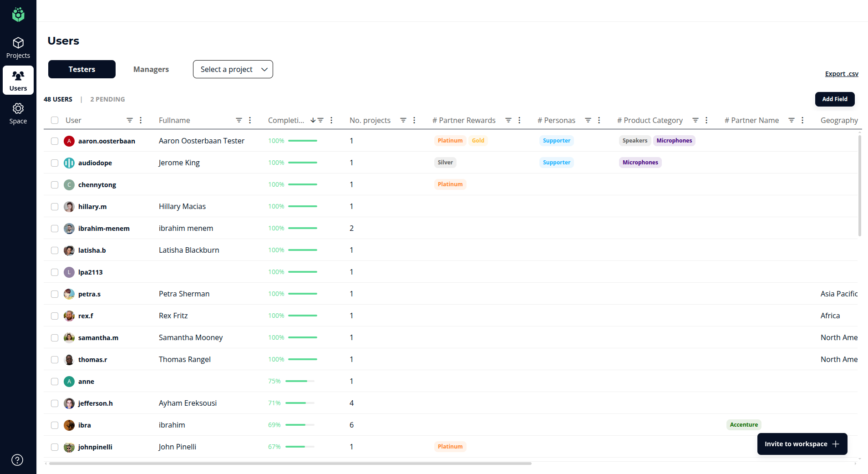Filter the Fullname column

[239, 120]
